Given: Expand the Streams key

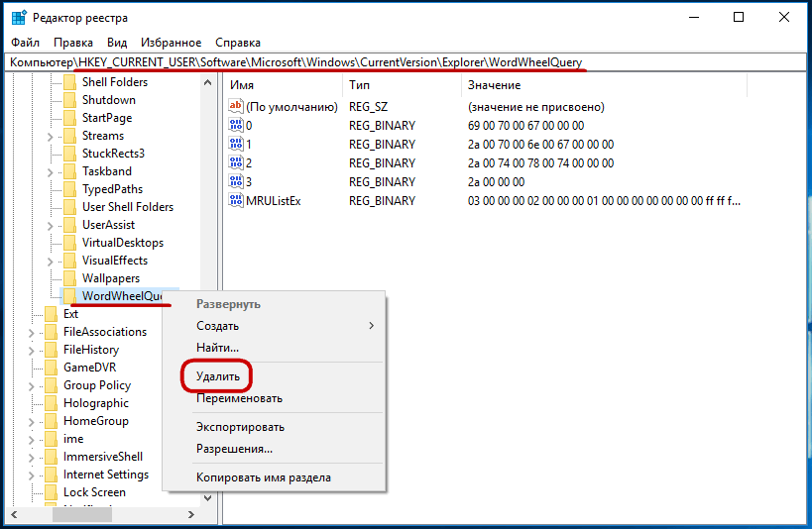Looking at the screenshot, I should pos(51,137).
